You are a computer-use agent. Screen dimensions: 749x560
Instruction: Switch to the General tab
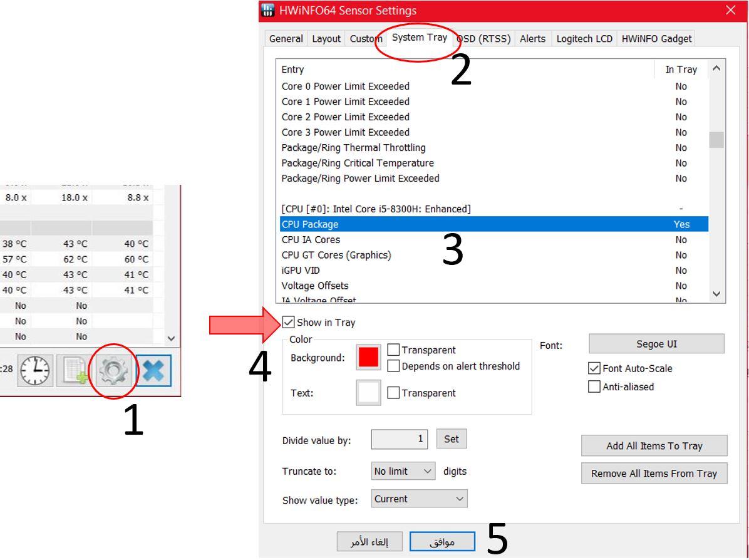tap(286, 39)
